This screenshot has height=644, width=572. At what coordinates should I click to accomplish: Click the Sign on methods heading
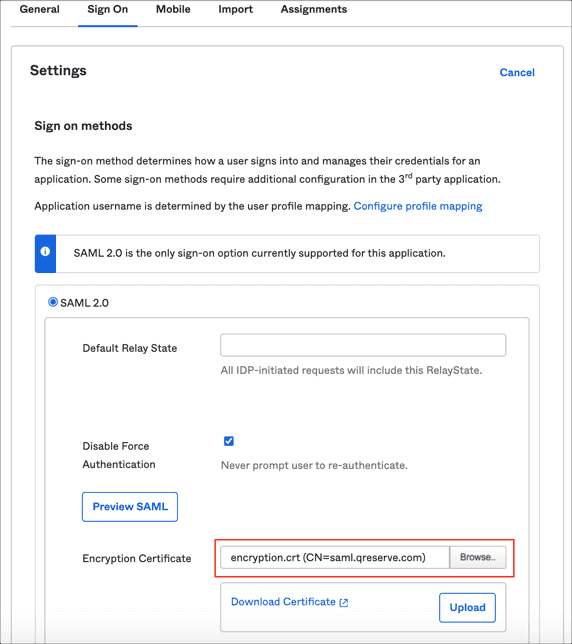click(x=83, y=126)
